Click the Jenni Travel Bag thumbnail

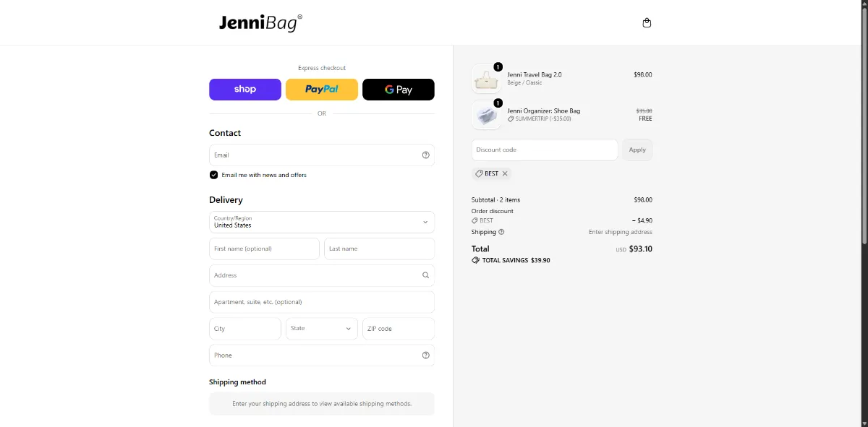485,79
